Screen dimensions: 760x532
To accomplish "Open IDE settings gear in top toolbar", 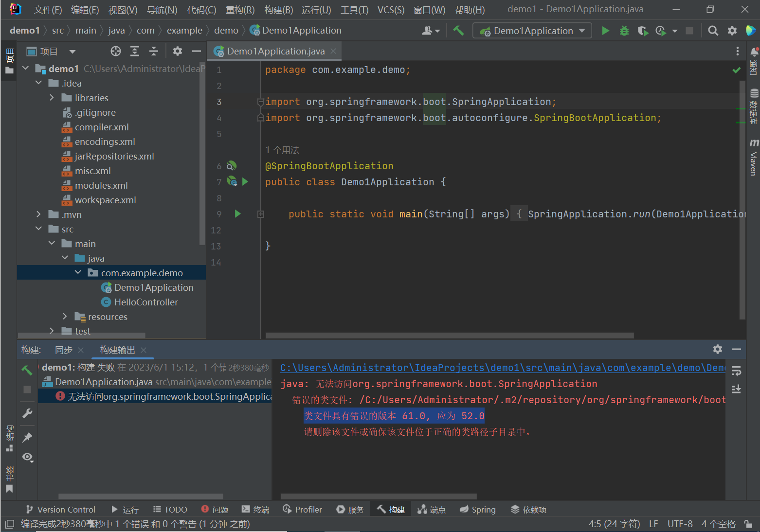I will [x=732, y=31].
